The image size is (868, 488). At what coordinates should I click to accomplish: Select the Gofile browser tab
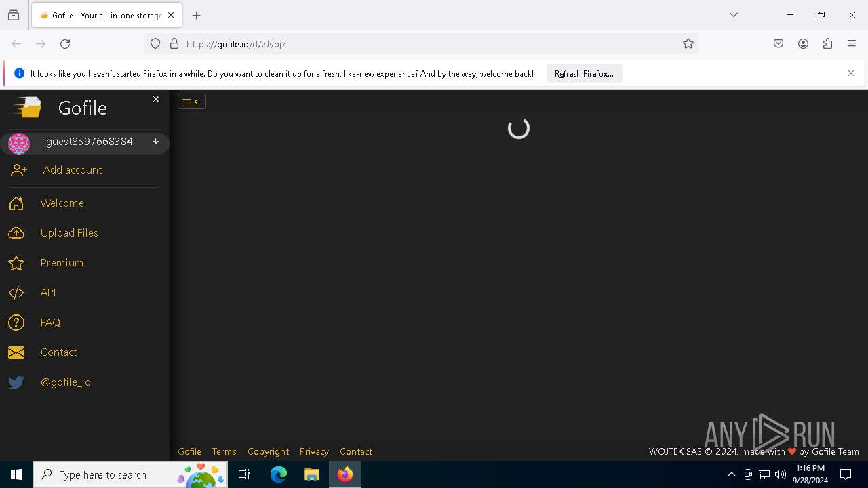tap(106, 15)
